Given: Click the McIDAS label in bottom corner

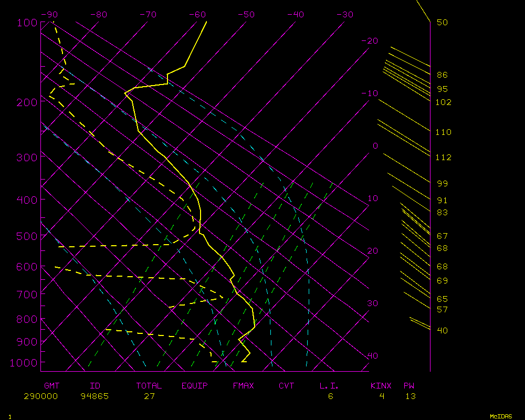Looking at the screenshot, I should pos(501,416).
